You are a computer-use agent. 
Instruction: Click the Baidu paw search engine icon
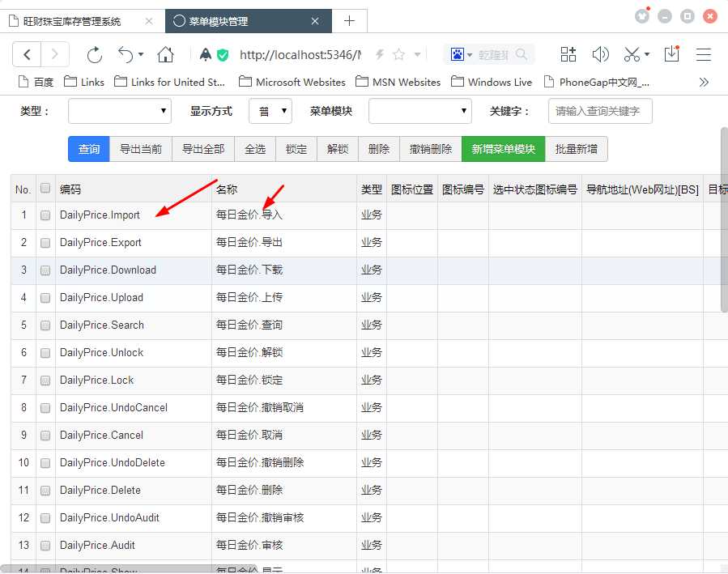pyautogui.click(x=458, y=55)
